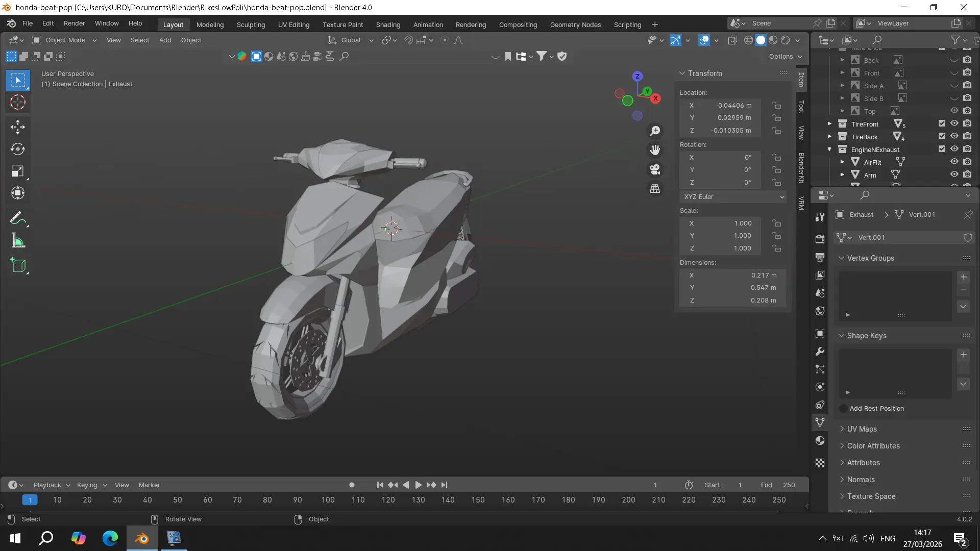Collapse the Vertex Groups panel
Viewport: 980px width, 551px height.
coord(870,258)
